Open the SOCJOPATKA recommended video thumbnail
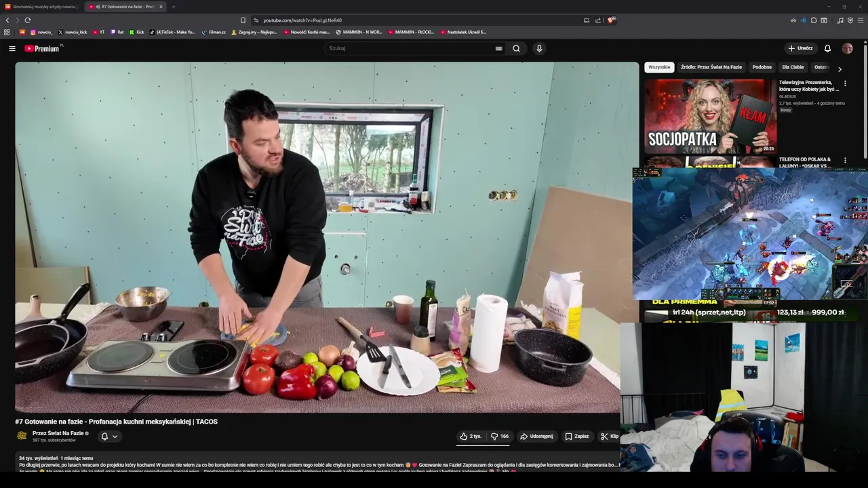The width and height of the screenshot is (868, 488). pyautogui.click(x=710, y=116)
